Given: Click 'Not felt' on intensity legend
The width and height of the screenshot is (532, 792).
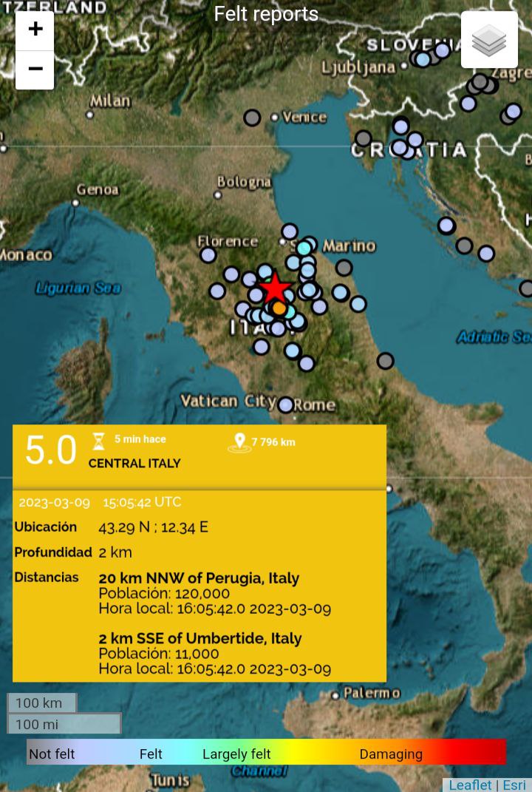Looking at the screenshot, I should point(52,754).
